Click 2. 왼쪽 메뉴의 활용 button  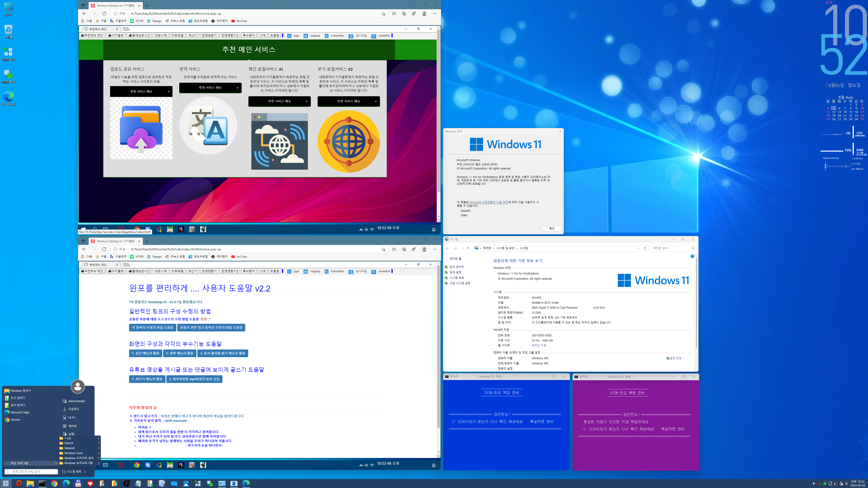tap(180, 353)
